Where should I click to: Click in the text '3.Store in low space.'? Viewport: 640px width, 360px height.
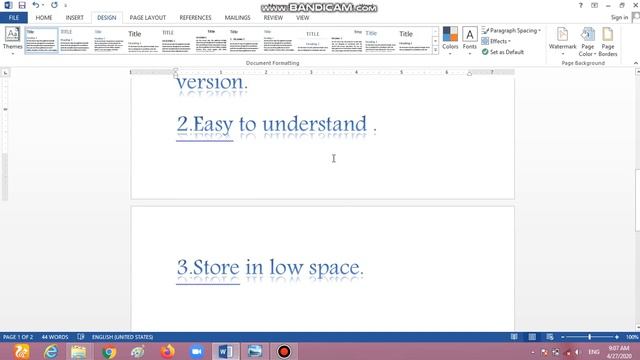tap(270, 268)
